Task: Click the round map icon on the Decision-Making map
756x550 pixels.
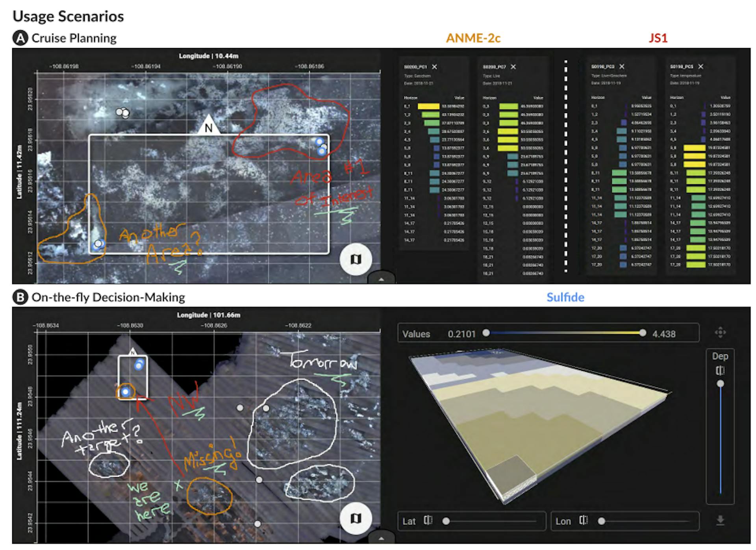Action: click(356, 519)
